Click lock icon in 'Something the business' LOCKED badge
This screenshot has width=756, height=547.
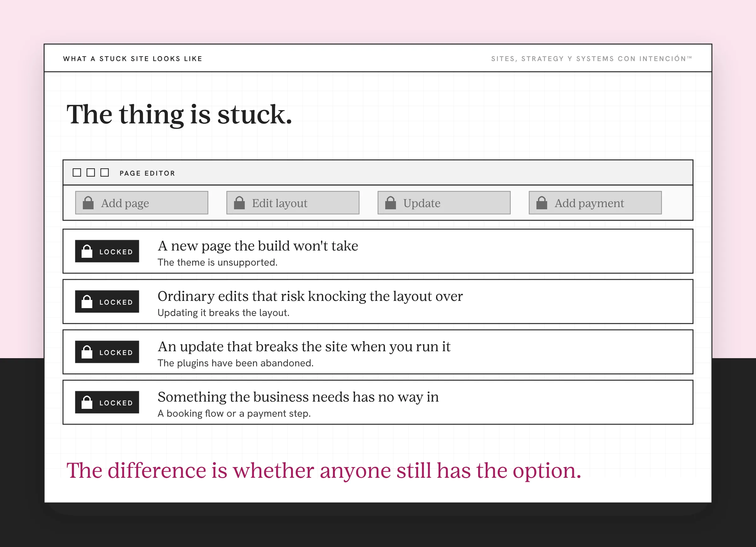[x=87, y=402]
